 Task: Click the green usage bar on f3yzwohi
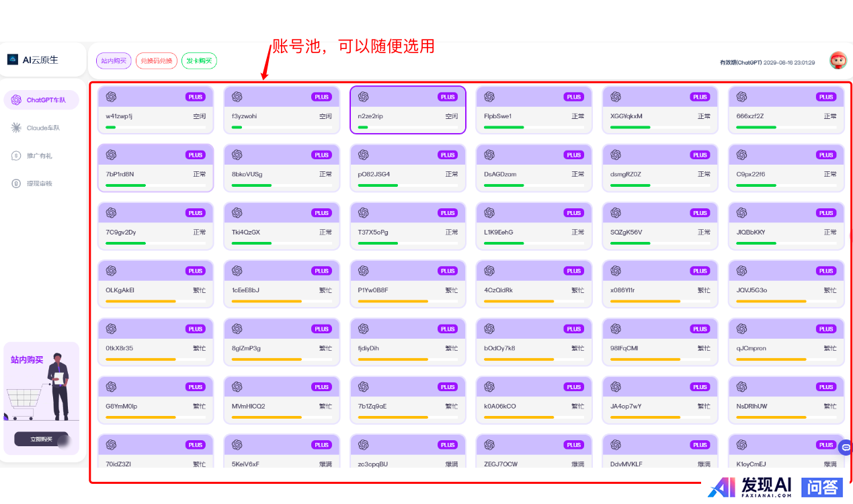click(237, 127)
